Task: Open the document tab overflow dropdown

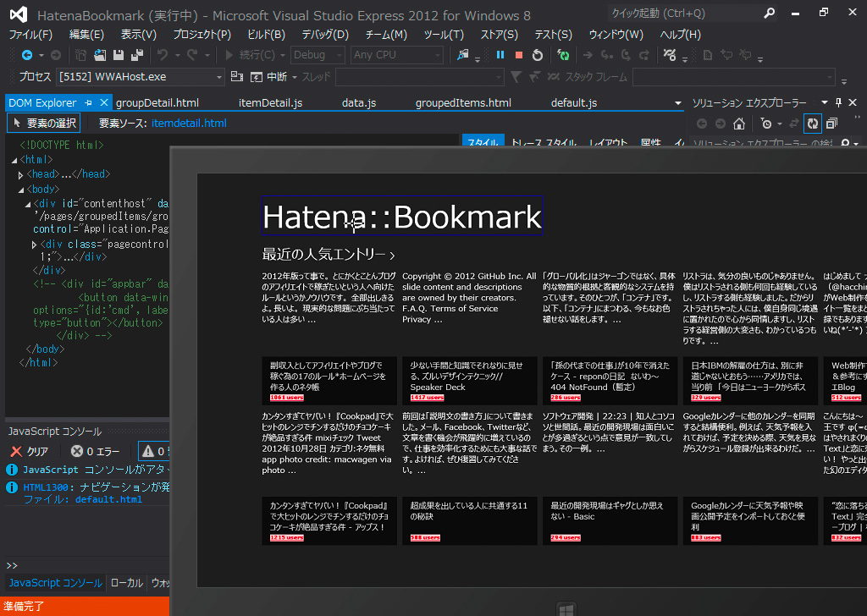Action: coord(678,102)
